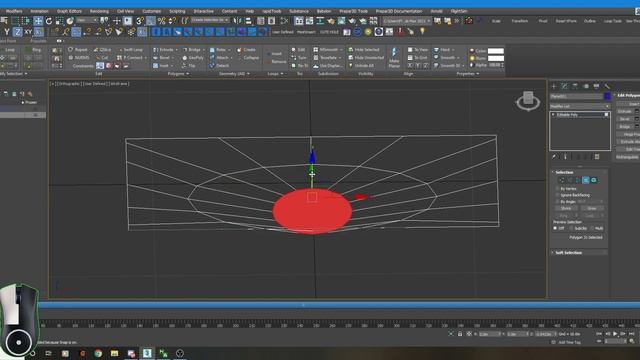This screenshot has width=640, height=360.
Task: Click the Unhide All button
Action: click(x=361, y=65)
